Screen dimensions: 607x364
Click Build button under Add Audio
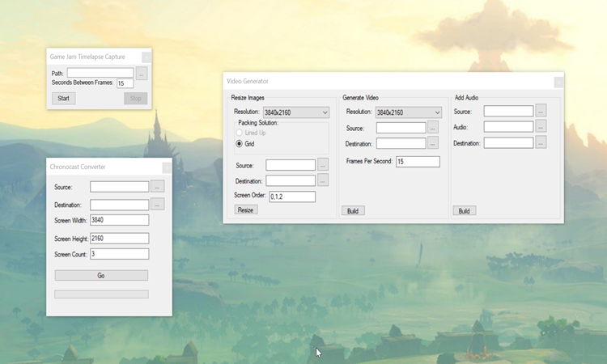pos(465,211)
